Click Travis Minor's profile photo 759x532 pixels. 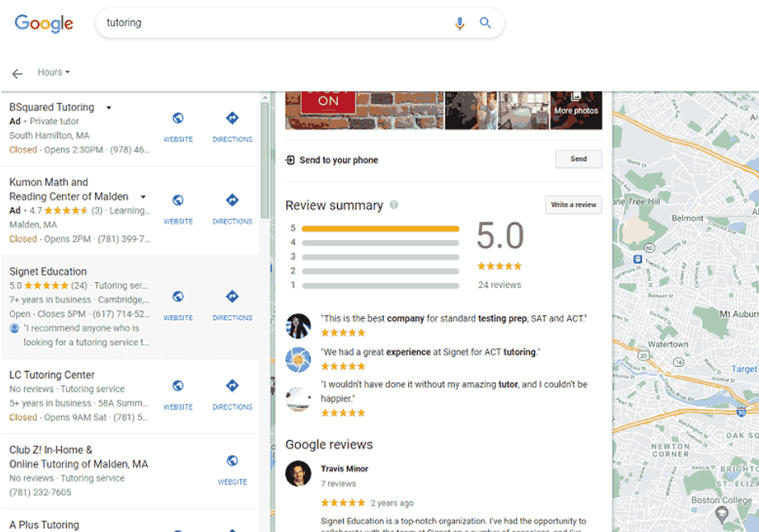(x=298, y=473)
